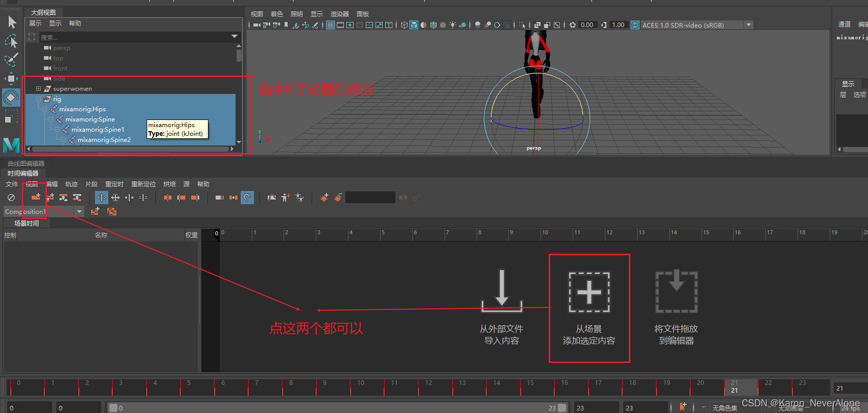Click the outliner vertical scrollbar

click(239, 55)
